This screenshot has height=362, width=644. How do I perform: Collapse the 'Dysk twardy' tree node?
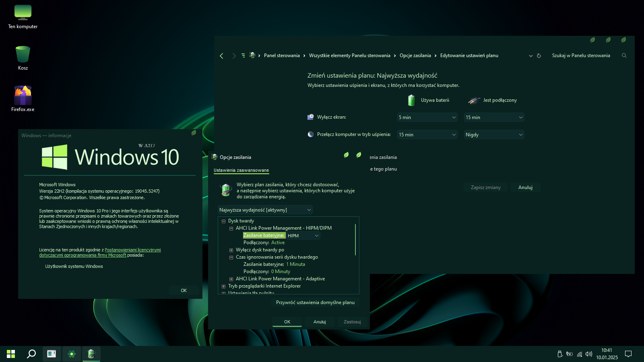tap(223, 221)
